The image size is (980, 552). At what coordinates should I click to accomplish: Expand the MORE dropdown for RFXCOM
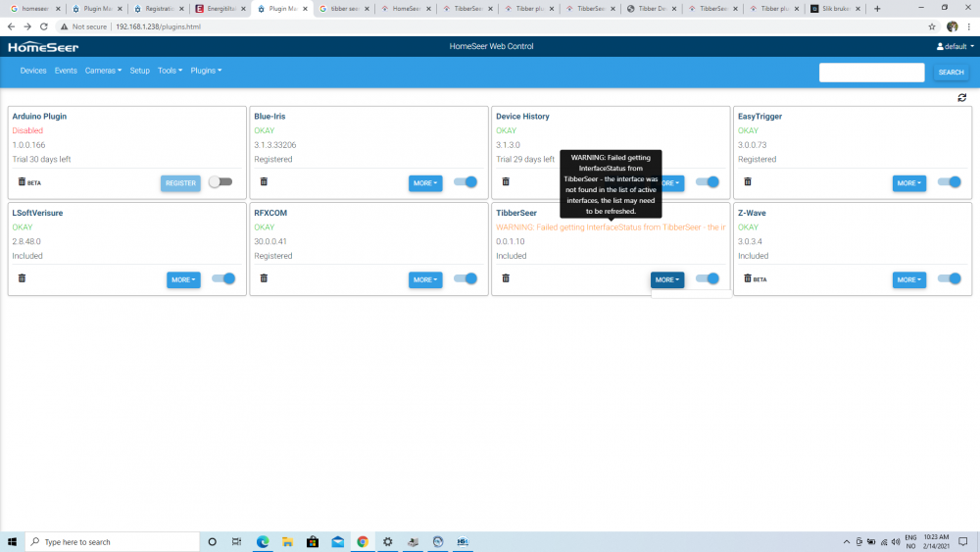coord(425,280)
